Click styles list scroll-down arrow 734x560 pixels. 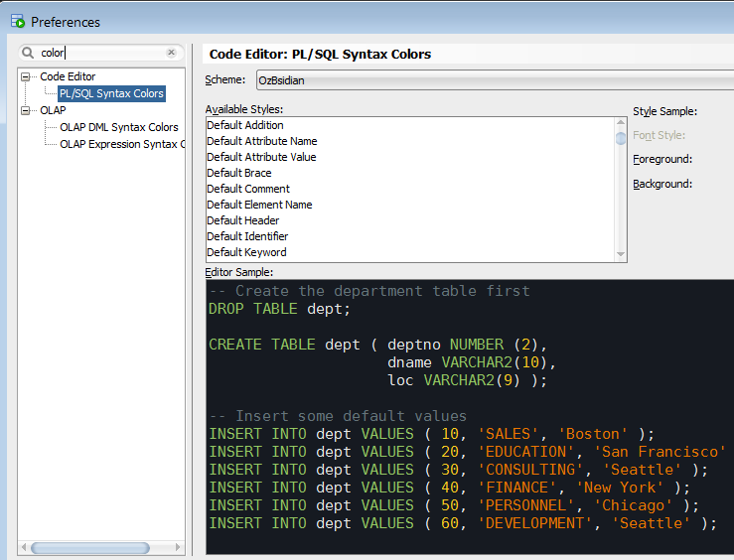[621, 254]
